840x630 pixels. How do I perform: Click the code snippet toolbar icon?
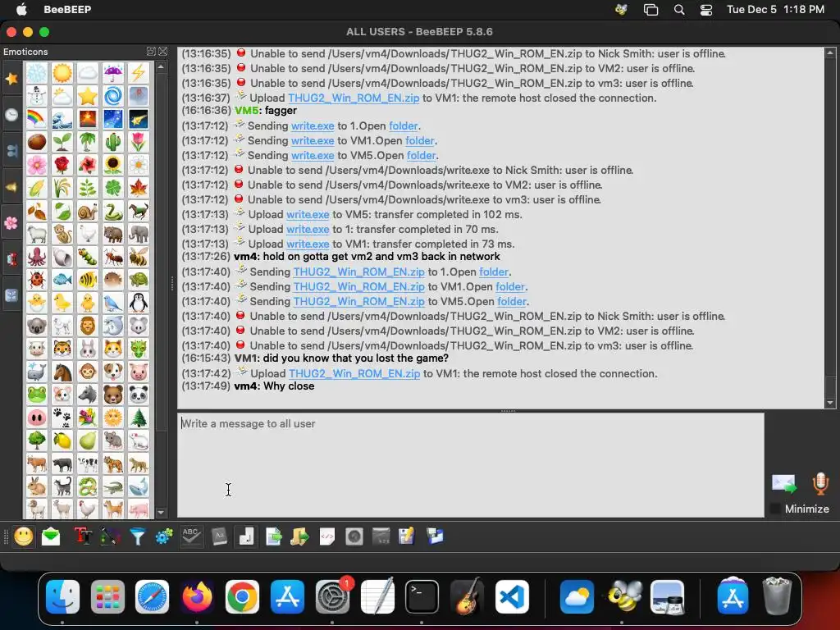(x=326, y=536)
